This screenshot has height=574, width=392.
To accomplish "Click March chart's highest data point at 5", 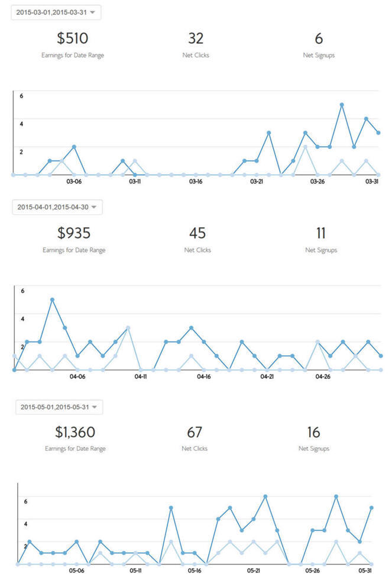I will [x=342, y=105].
